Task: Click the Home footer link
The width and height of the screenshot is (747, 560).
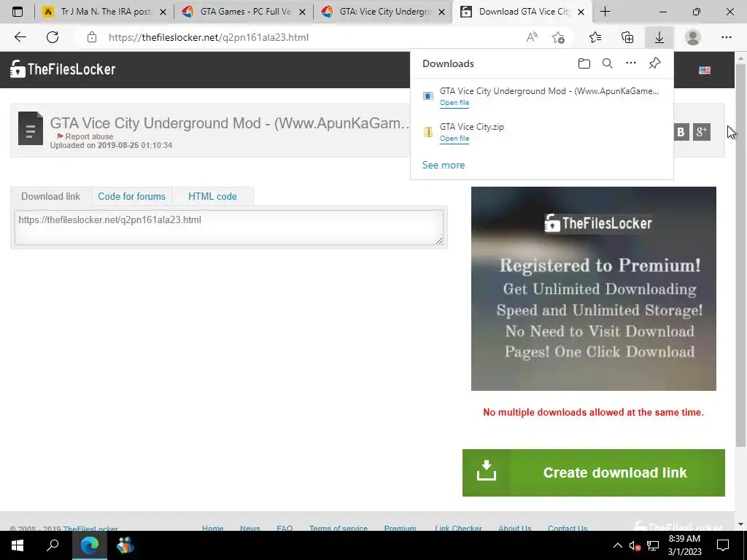Action: pos(212,528)
